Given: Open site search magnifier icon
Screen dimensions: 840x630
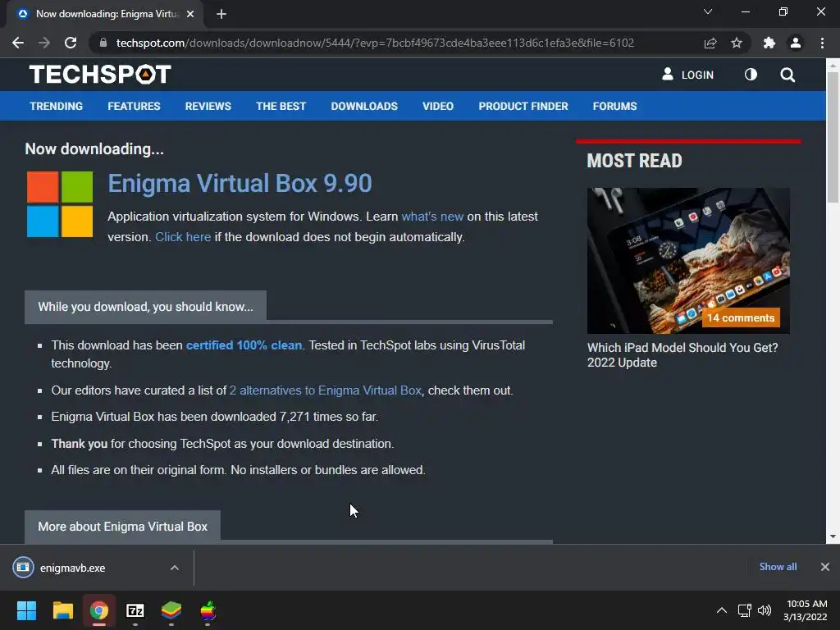Looking at the screenshot, I should click(x=787, y=75).
